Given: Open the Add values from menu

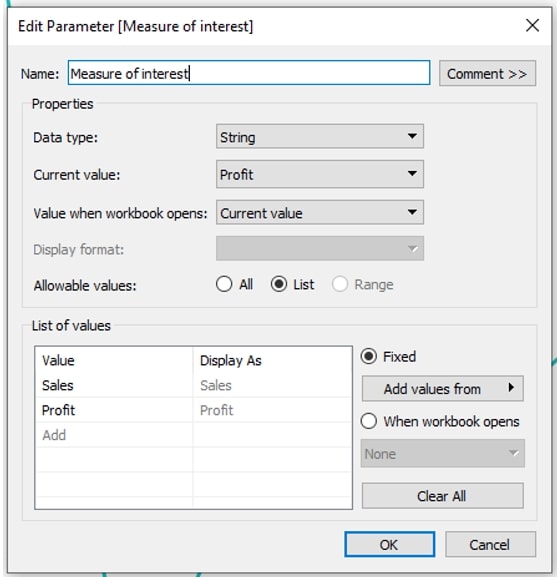Looking at the screenshot, I should pyautogui.click(x=443, y=389).
